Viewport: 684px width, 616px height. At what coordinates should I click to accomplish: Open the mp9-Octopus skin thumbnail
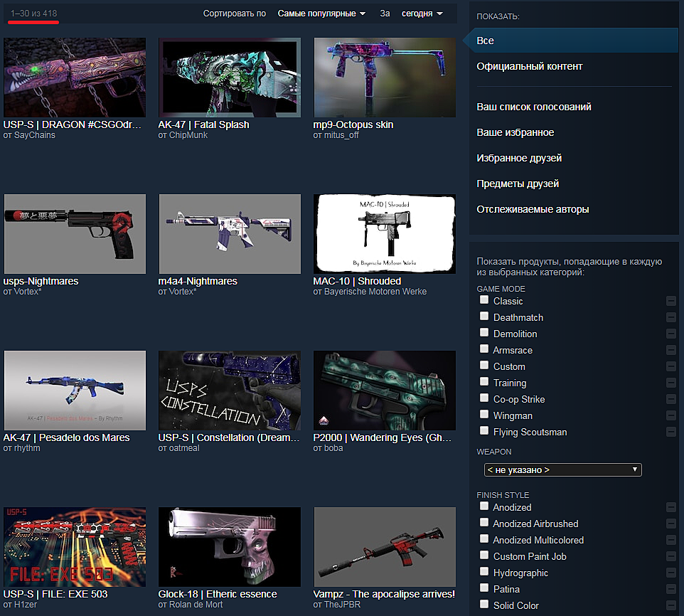pyautogui.click(x=385, y=78)
